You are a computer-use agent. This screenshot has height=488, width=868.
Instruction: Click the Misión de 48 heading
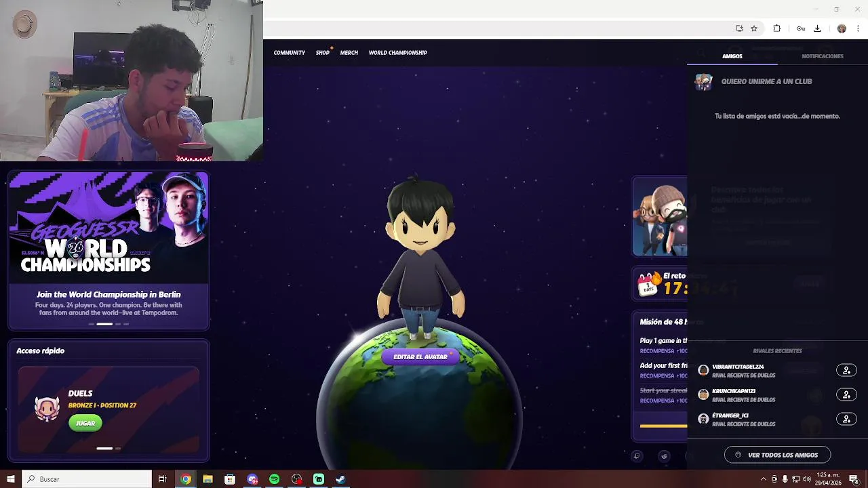tap(663, 322)
